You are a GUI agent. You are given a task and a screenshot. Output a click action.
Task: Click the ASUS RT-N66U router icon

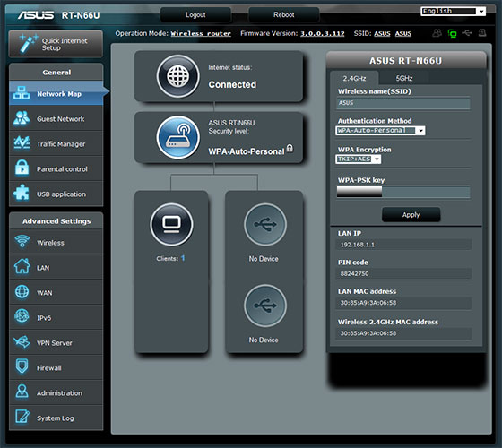[x=178, y=137]
